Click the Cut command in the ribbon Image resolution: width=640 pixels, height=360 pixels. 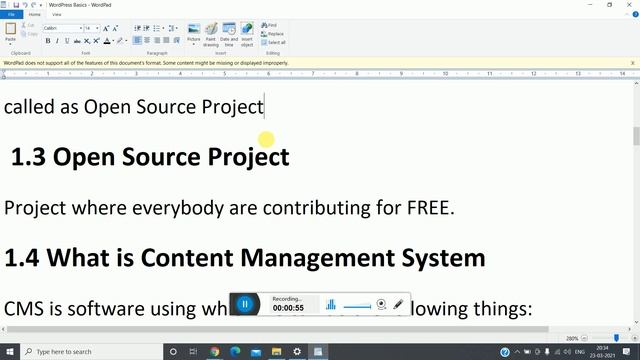(28, 25)
